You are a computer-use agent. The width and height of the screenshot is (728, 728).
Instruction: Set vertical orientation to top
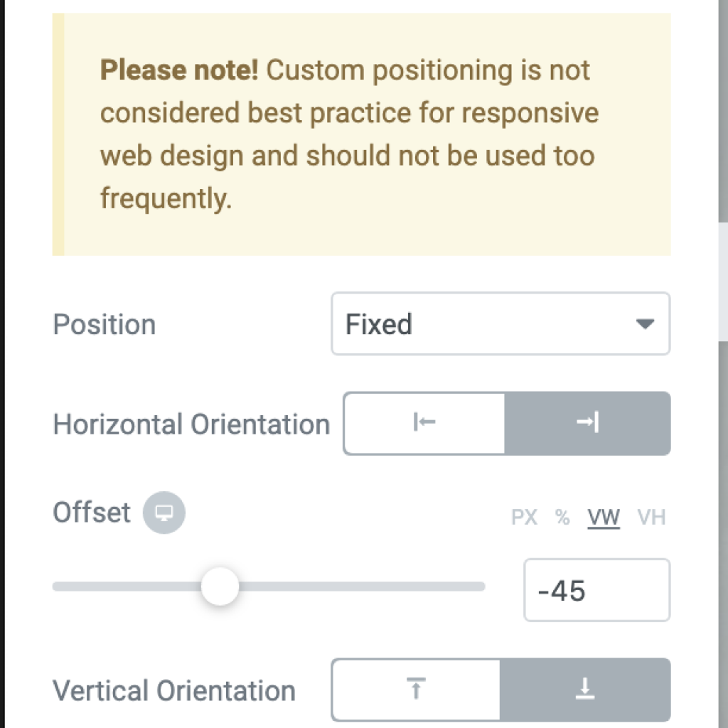pyautogui.click(x=416, y=689)
